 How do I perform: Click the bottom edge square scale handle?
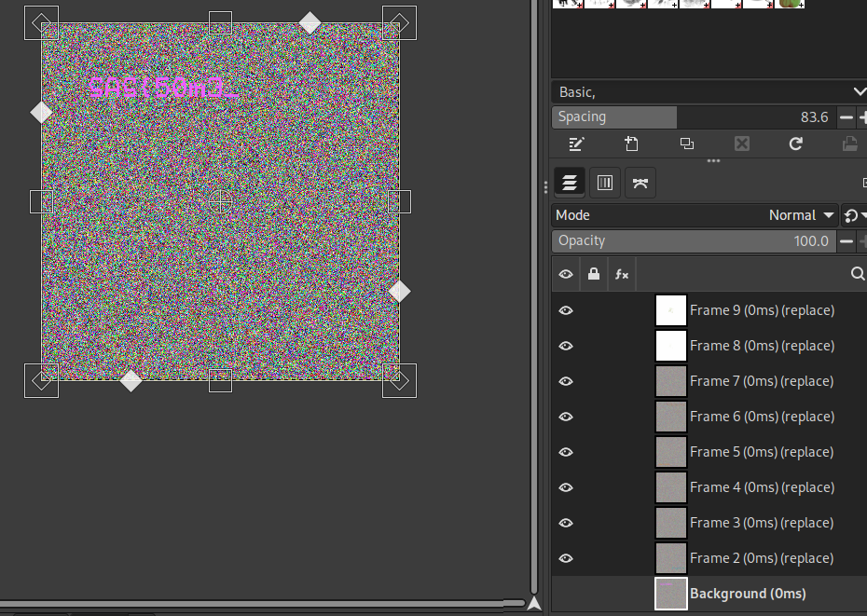[220, 380]
